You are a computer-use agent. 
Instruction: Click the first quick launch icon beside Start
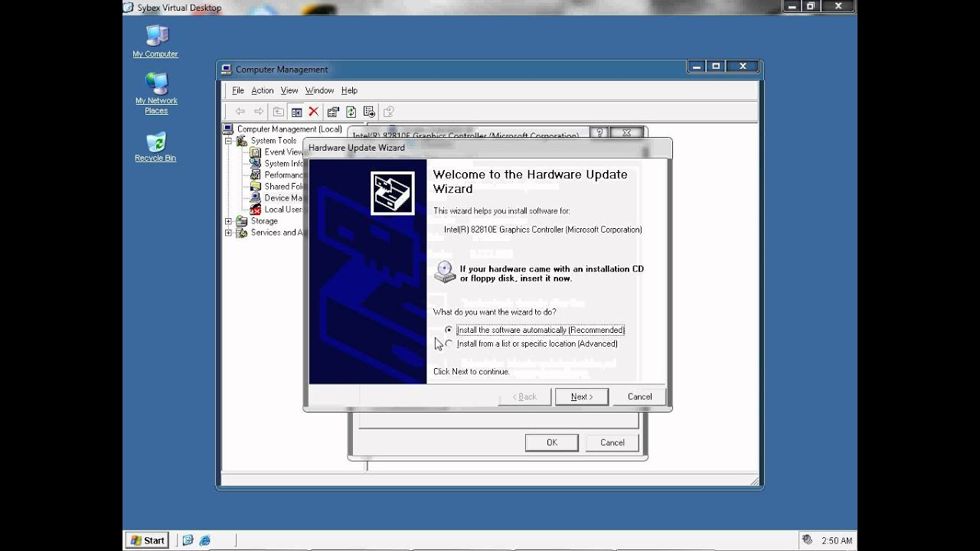tap(188, 540)
